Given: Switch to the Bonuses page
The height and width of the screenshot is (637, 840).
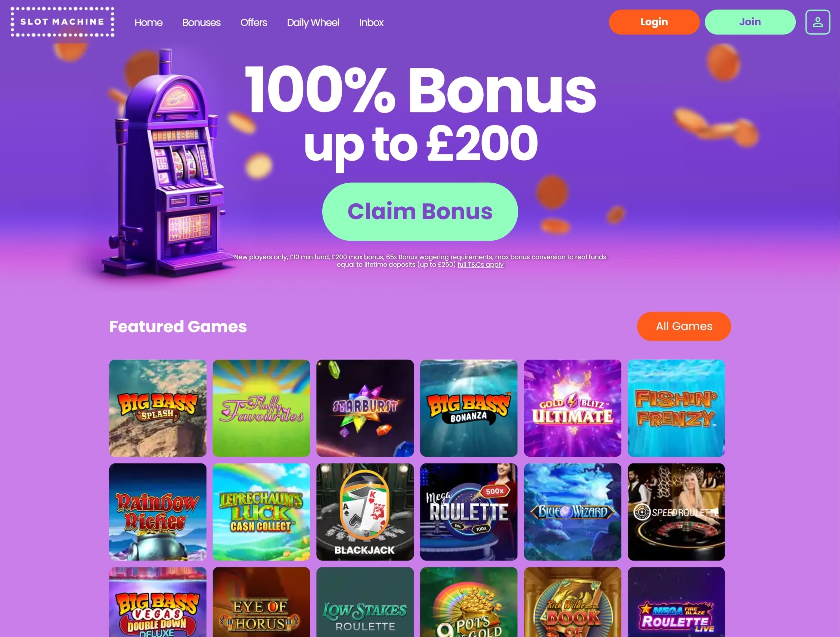Looking at the screenshot, I should (201, 22).
